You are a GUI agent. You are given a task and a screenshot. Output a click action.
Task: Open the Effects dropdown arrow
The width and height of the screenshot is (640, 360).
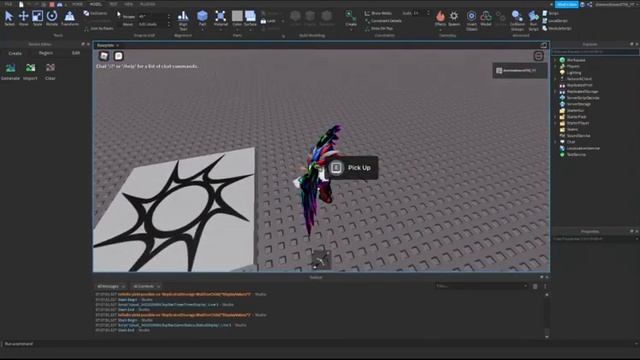coord(440,29)
